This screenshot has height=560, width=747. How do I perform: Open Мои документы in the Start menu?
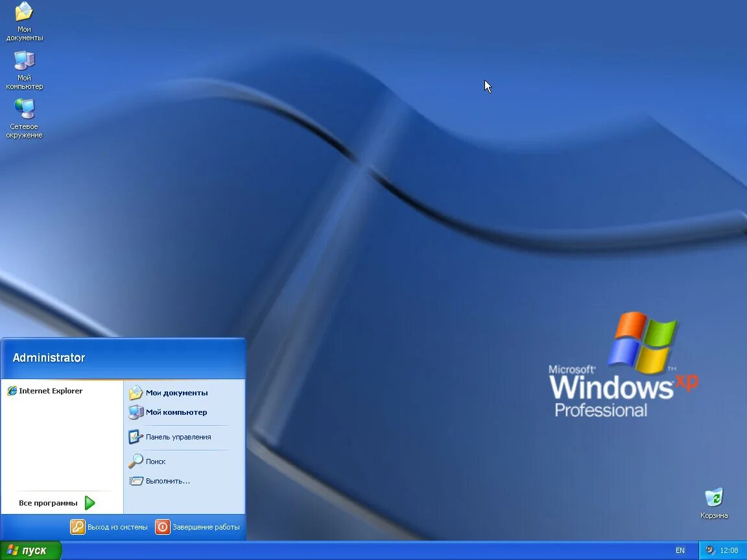point(184,393)
